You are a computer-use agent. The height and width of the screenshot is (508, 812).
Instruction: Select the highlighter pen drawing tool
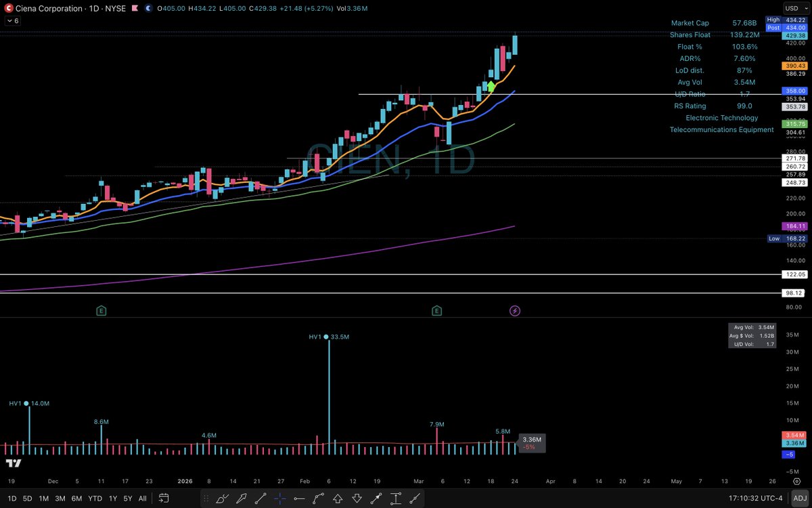point(242,499)
